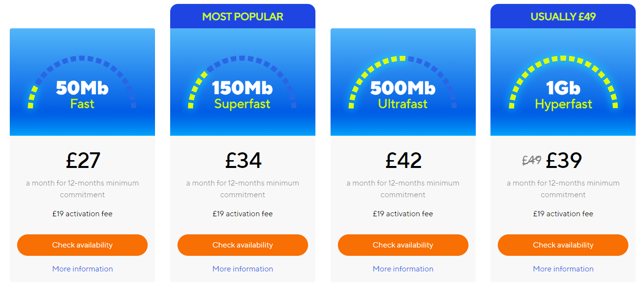Viewport: 644px width, 290px height.
Task: Click the USUALLY £49 banner
Action: tap(563, 16)
